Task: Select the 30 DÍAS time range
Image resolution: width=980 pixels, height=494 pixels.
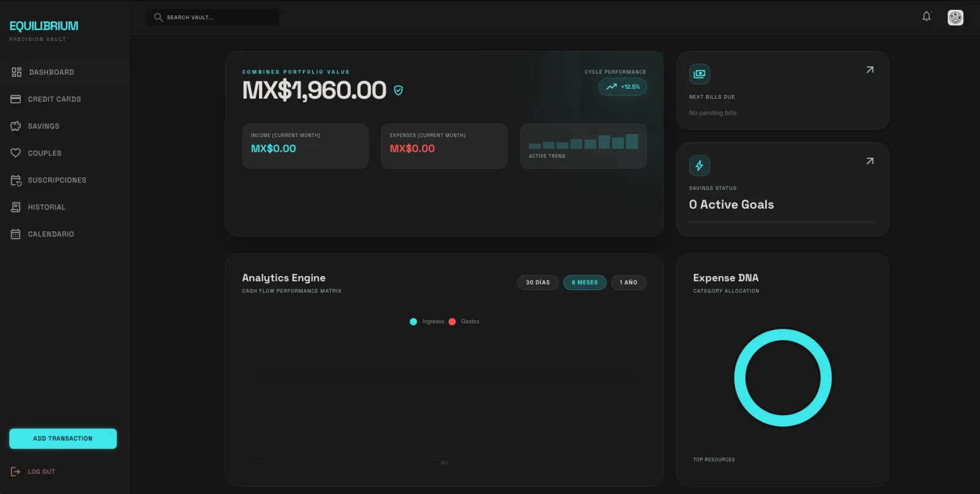Action: pos(538,282)
